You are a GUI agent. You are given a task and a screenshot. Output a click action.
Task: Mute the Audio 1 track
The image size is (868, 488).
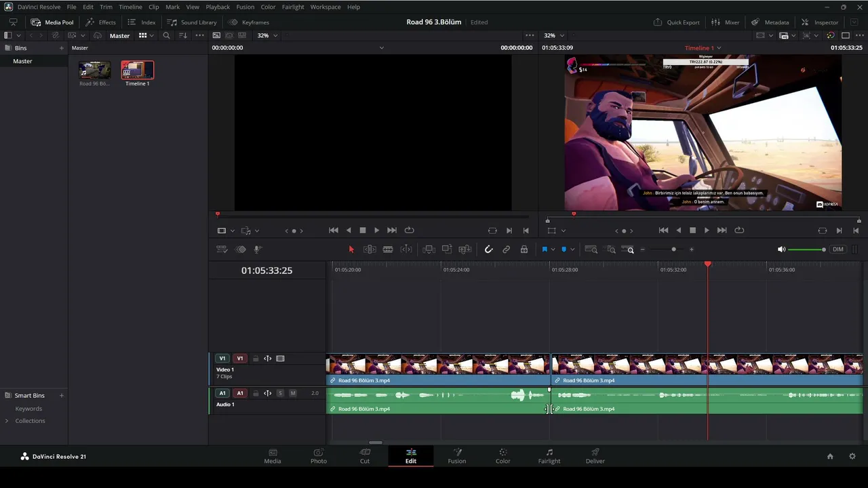pyautogui.click(x=293, y=393)
